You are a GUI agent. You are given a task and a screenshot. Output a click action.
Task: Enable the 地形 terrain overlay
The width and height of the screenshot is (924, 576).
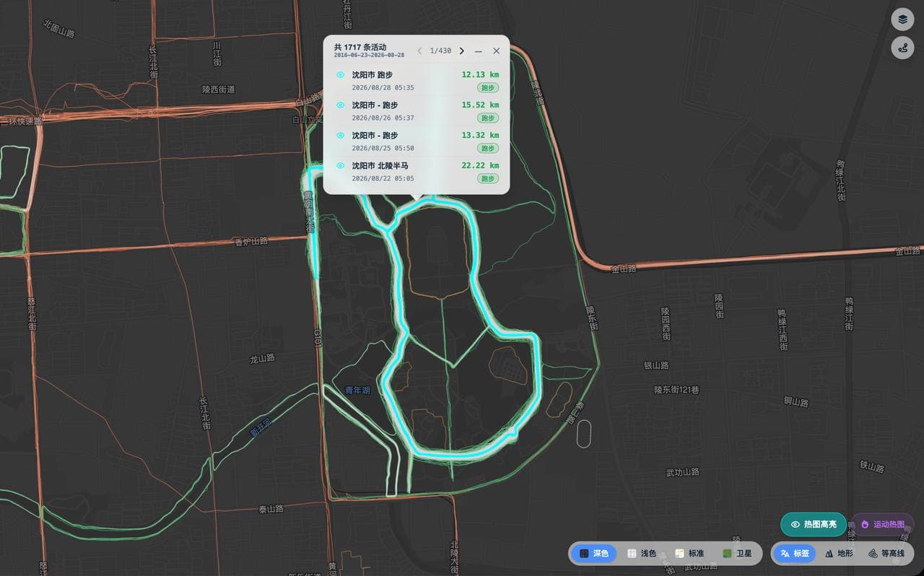click(839, 554)
